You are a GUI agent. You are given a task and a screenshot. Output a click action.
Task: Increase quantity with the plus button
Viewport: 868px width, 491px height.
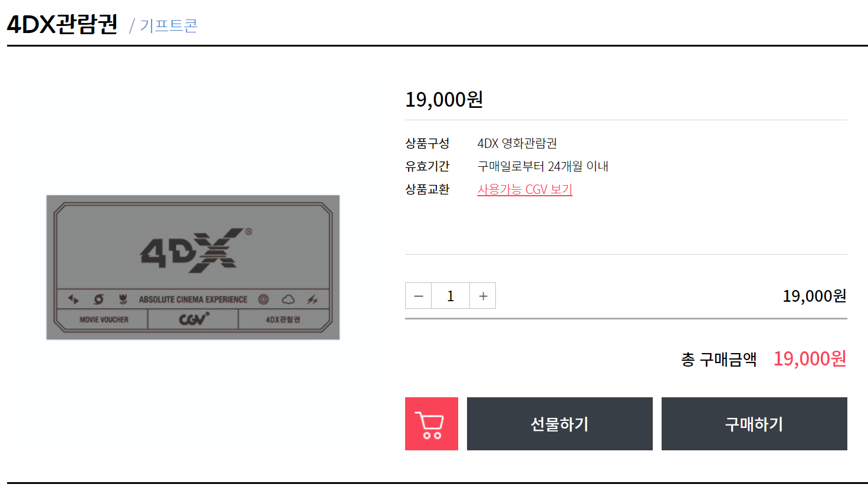point(483,296)
